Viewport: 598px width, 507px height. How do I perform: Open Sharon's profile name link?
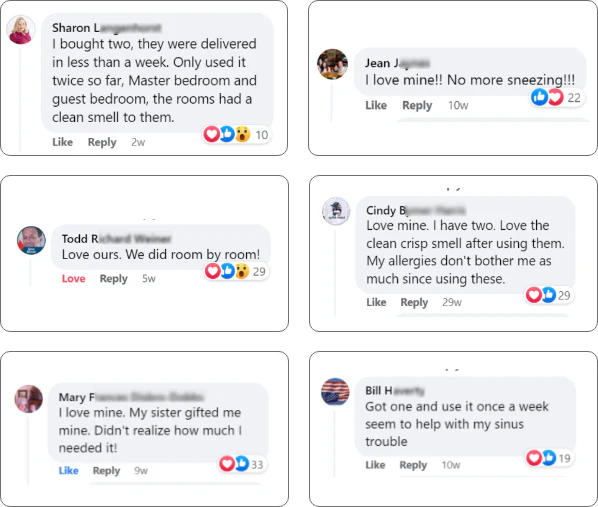click(107, 27)
